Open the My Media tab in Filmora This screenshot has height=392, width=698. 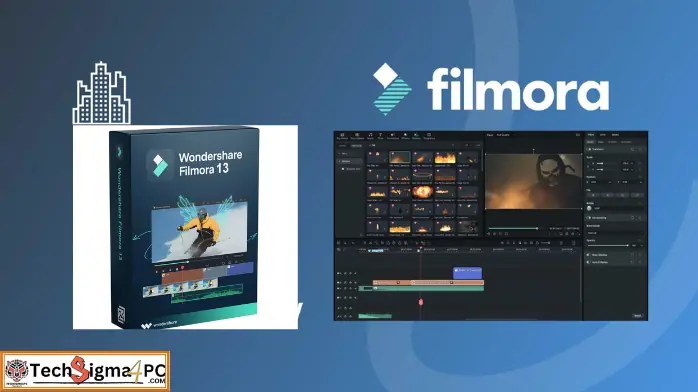tap(342, 136)
